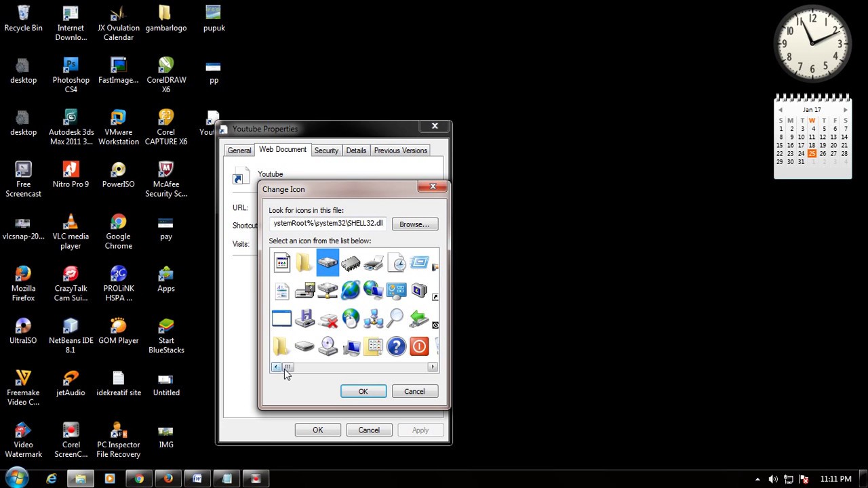Open the Previous Versions tab
The width and height of the screenshot is (868, 488).
400,150
